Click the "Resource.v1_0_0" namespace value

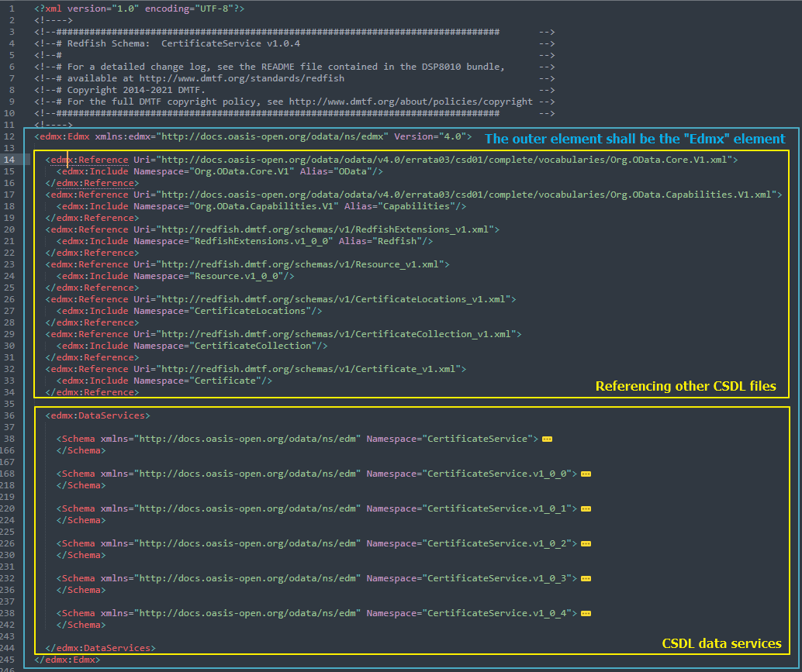[237, 276]
